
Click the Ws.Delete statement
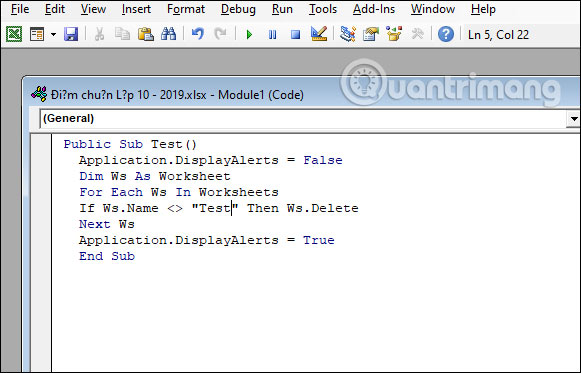[323, 208]
